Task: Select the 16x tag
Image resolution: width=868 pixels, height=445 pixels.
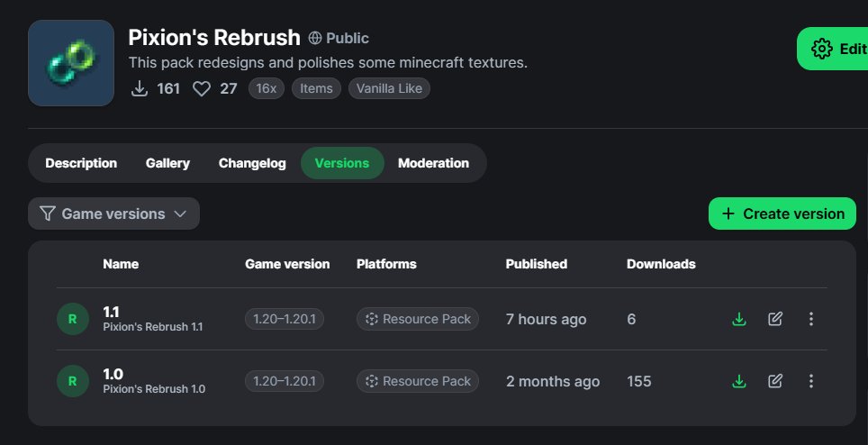Action: tap(267, 88)
